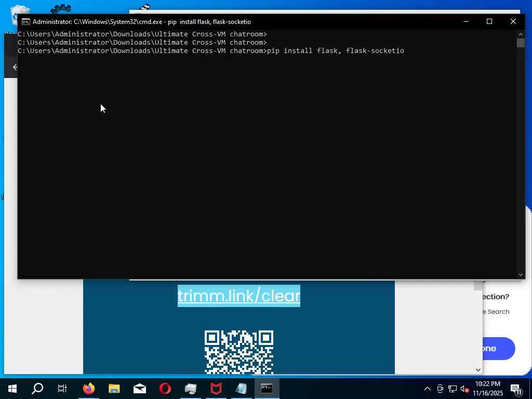Click the cmd window title bar text
This screenshot has height=399, width=532.
click(x=142, y=22)
